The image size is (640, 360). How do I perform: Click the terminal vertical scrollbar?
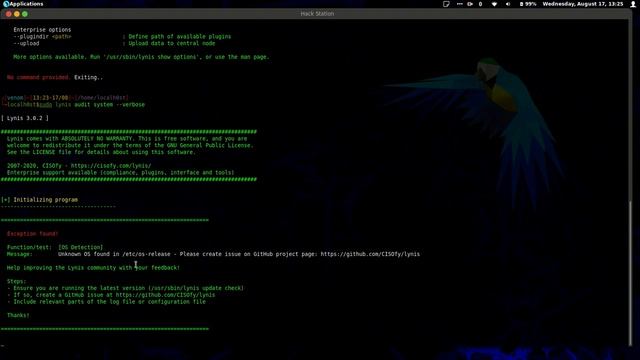[x=630, y=273]
